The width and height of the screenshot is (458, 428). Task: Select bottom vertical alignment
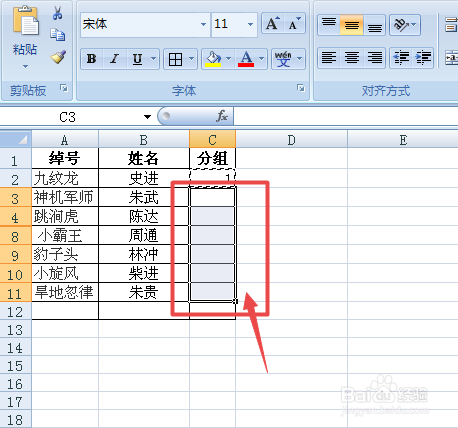(374, 25)
